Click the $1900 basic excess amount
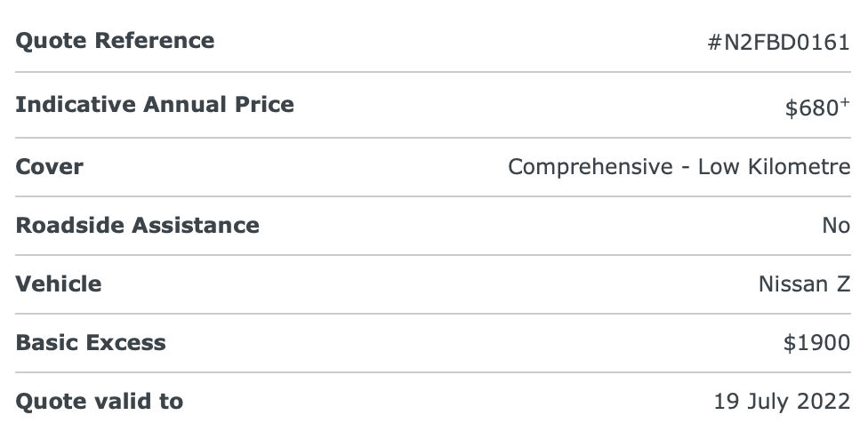Image resolution: width=868 pixels, height=439 pixels. [817, 343]
